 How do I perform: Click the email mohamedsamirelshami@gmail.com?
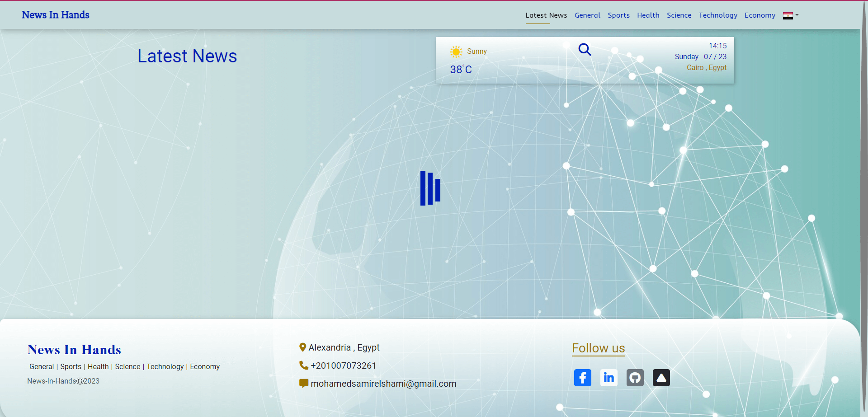coord(383,384)
